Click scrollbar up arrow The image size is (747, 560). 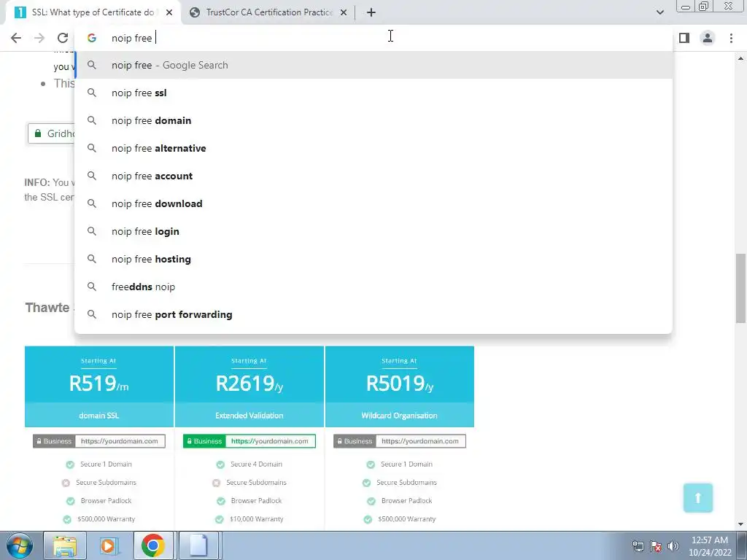[740, 58]
